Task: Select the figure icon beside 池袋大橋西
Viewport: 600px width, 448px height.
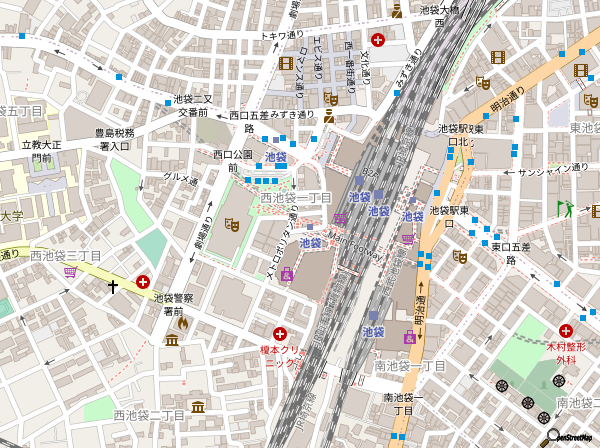Action: pos(397,11)
